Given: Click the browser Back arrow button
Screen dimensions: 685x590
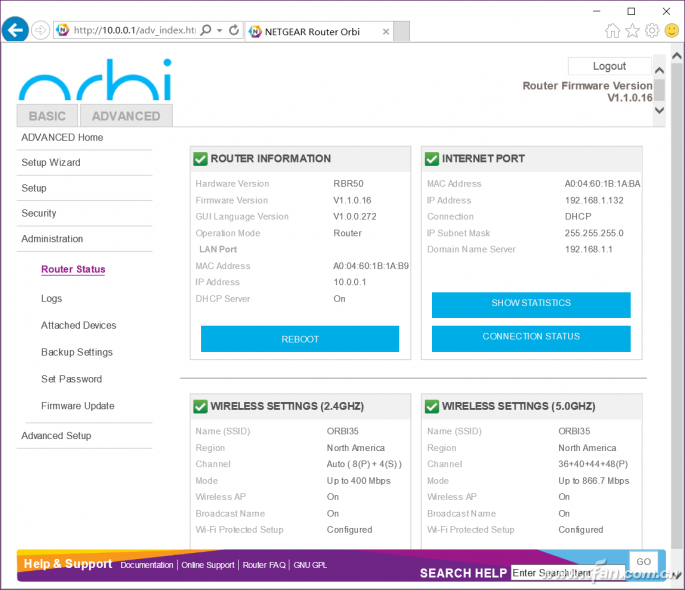Looking at the screenshot, I should [x=15, y=30].
